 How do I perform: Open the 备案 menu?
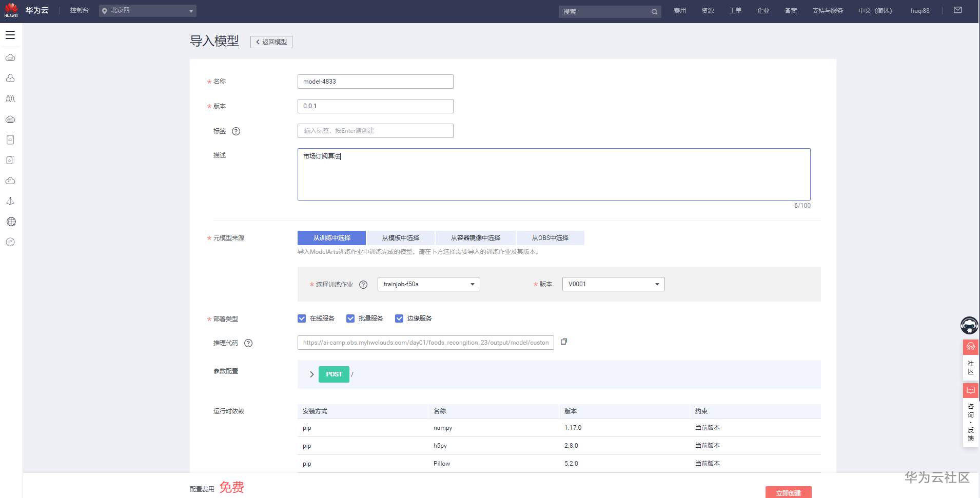pyautogui.click(x=791, y=11)
